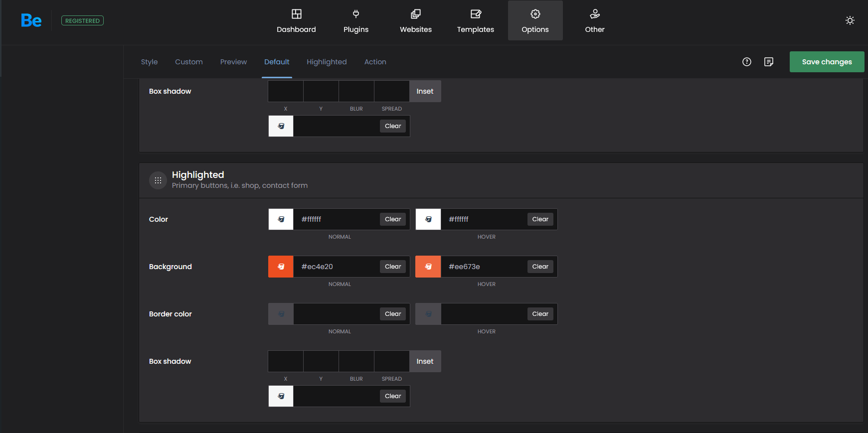Click Highlighted box shadow X field
This screenshot has height=433, width=868.
286,361
